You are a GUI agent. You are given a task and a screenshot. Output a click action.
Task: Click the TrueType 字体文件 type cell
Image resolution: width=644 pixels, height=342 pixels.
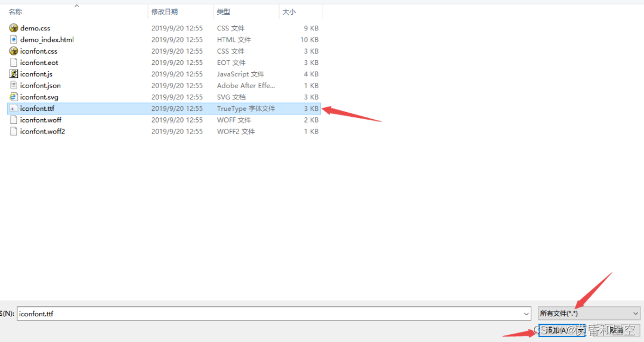pos(246,109)
